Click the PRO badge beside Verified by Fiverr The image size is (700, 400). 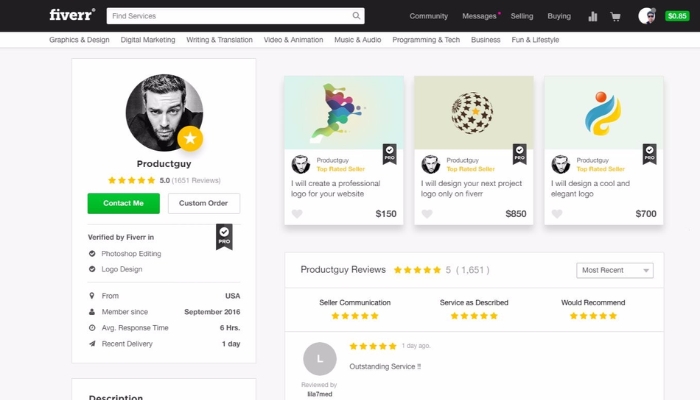[224, 237]
